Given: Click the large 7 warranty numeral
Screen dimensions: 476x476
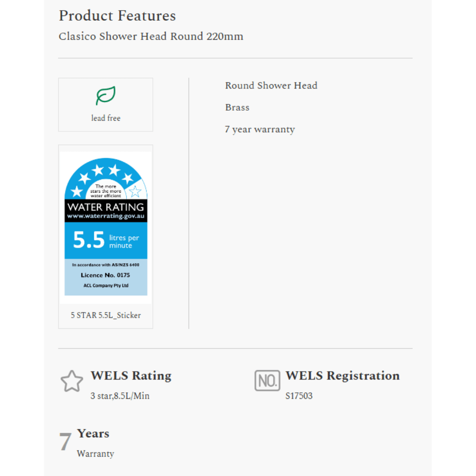Looking at the screenshot, I should click(65, 442).
